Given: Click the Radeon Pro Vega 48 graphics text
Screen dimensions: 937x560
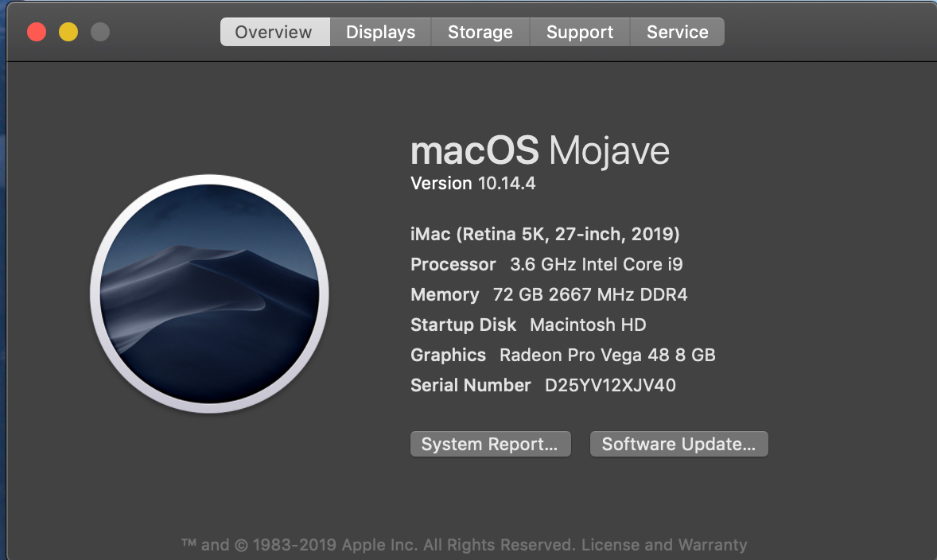Looking at the screenshot, I should tap(607, 356).
